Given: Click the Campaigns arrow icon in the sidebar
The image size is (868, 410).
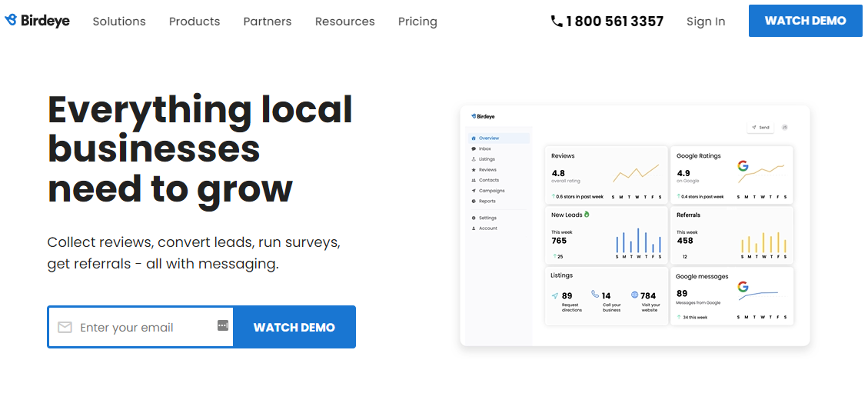Looking at the screenshot, I should (474, 191).
